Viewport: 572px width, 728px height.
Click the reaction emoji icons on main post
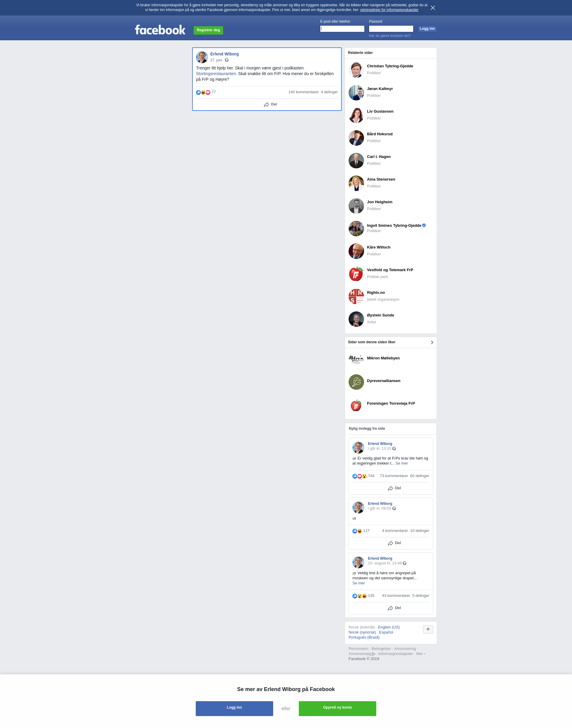click(x=203, y=92)
